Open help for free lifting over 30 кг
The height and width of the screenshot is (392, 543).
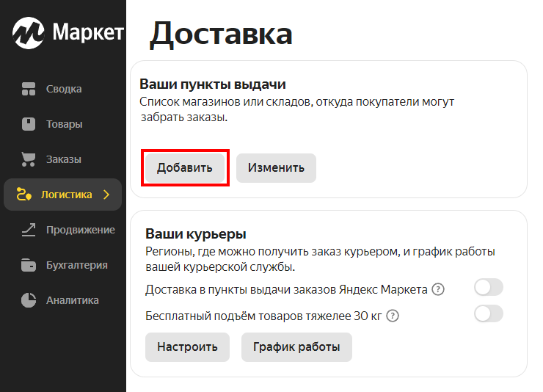tap(393, 316)
